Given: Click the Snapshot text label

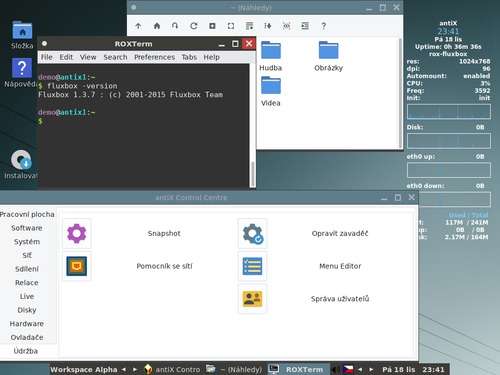Looking at the screenshot, I should 164,233.
